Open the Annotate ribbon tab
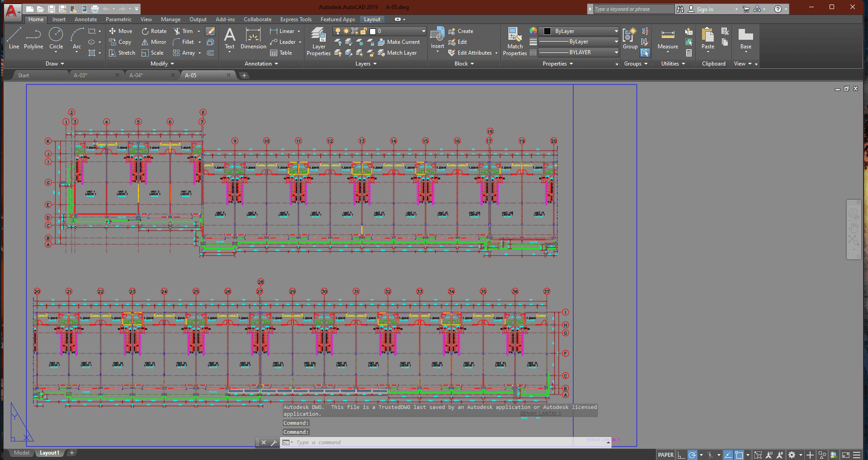This screenshot has width=868, height=460. (x=85, y=19)
